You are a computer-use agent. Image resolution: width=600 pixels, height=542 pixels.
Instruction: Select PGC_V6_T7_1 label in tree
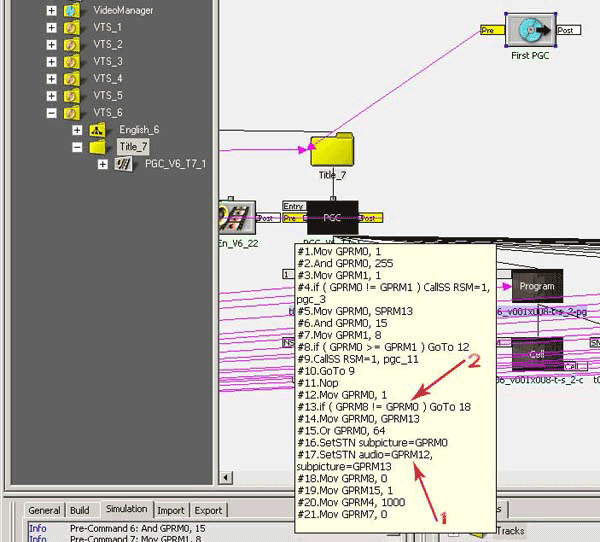click(x=175, y=164)
